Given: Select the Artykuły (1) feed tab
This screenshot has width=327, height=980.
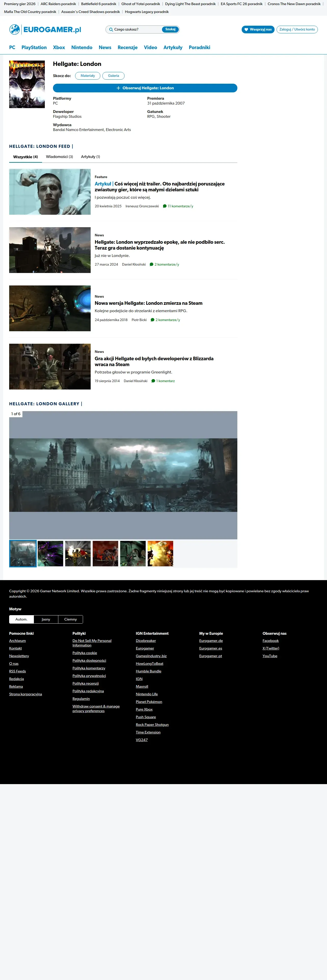Looking at the screenshot, I should (90, 157).
